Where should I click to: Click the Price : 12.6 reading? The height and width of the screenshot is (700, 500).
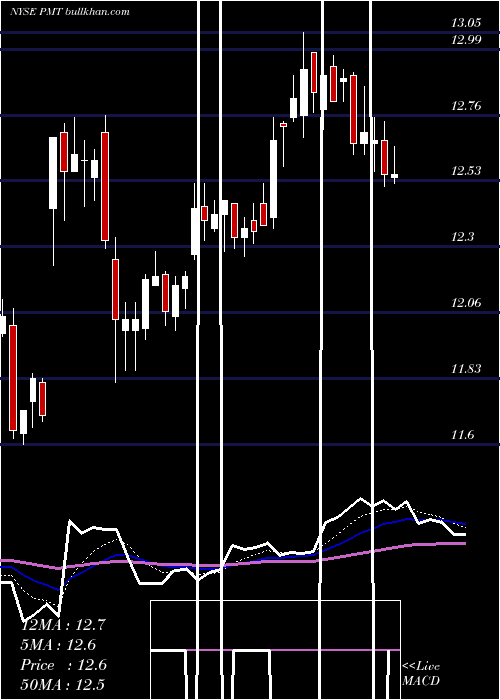[x=63, y=665]
